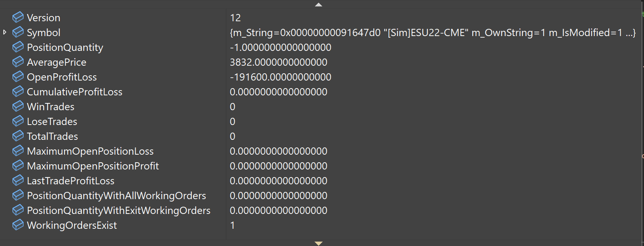Click the Symbol member field icon

(18, 32)
